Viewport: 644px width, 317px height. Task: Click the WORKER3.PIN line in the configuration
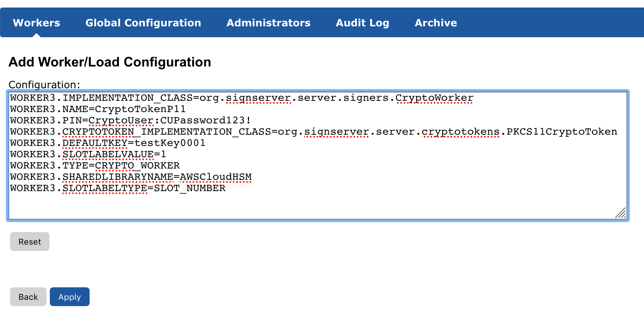(x=130, y=121)
